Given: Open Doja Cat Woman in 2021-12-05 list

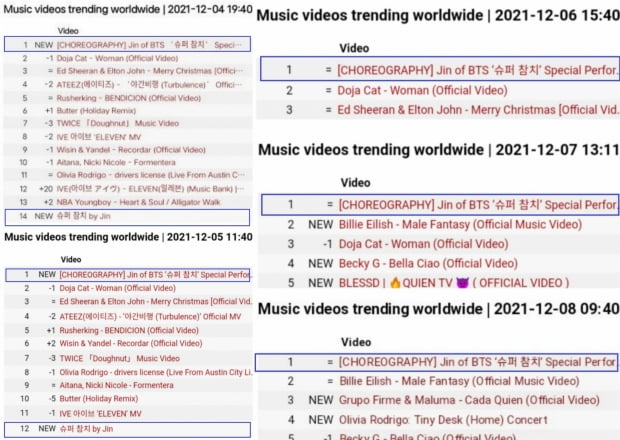Looking at the screenshot, I should 117,288.
